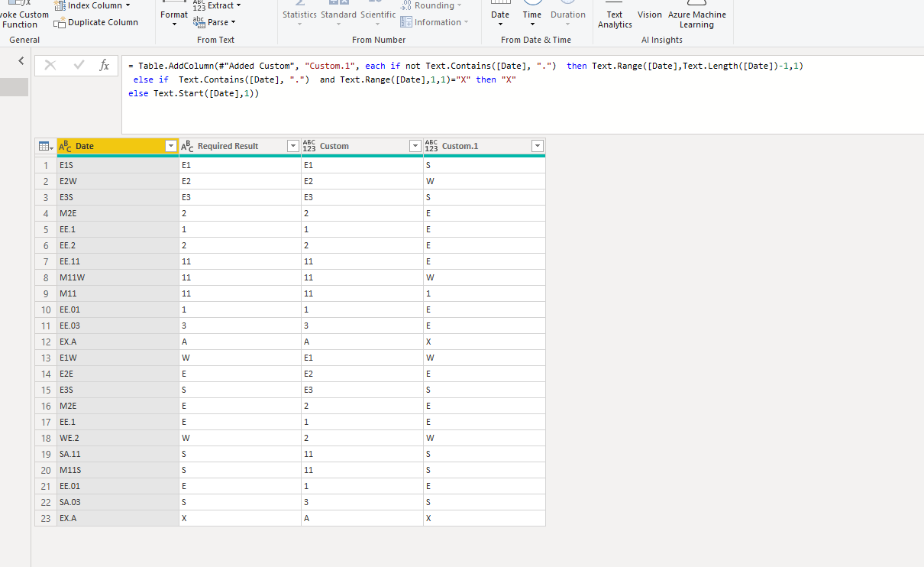Image resolution: width=924 pixels, height=567 pixels.
Task: Click the fx insert step icon
Action: (x=104, y=66)
